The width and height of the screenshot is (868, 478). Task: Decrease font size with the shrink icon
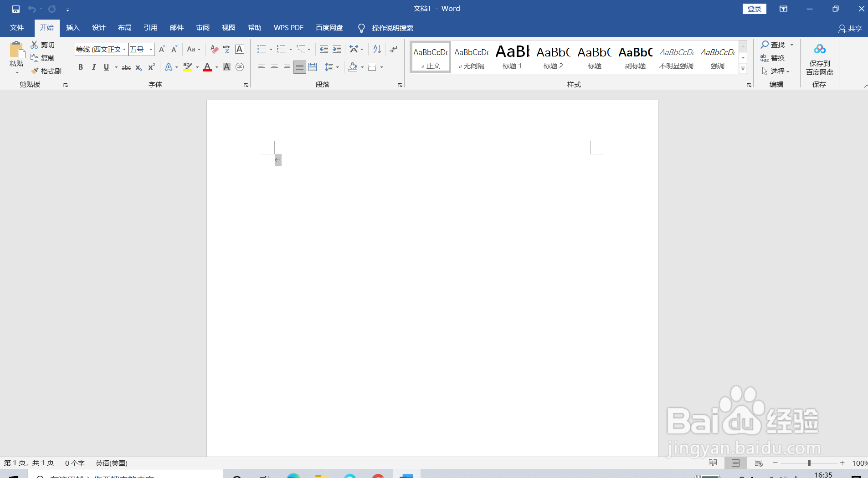pyautogui.click(x=174, y=49)
